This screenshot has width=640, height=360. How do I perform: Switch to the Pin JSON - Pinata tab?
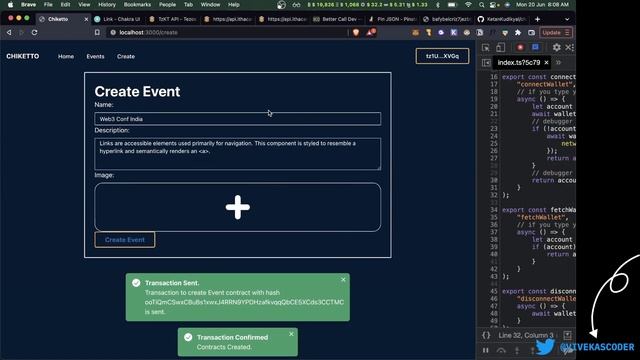point(393,19)
